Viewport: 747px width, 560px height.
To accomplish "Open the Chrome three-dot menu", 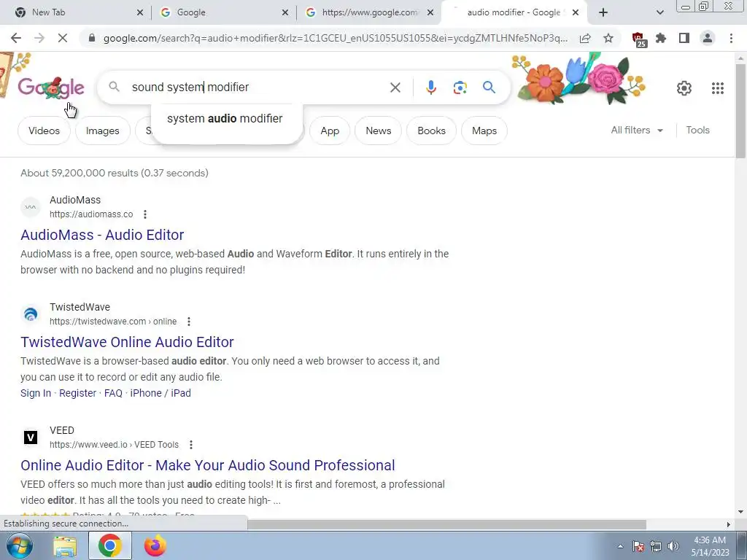I will tap(731, 38).
